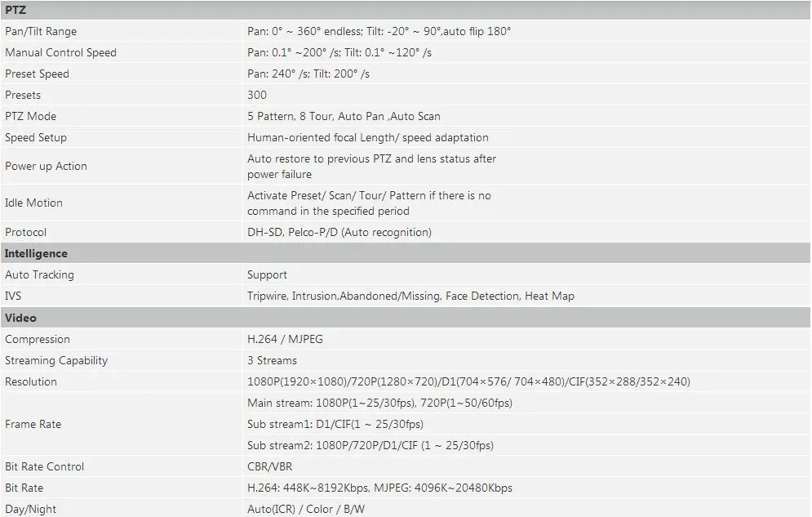812x517 pixels.
Task: Select the Speed Setup description text
Action: 368,137
